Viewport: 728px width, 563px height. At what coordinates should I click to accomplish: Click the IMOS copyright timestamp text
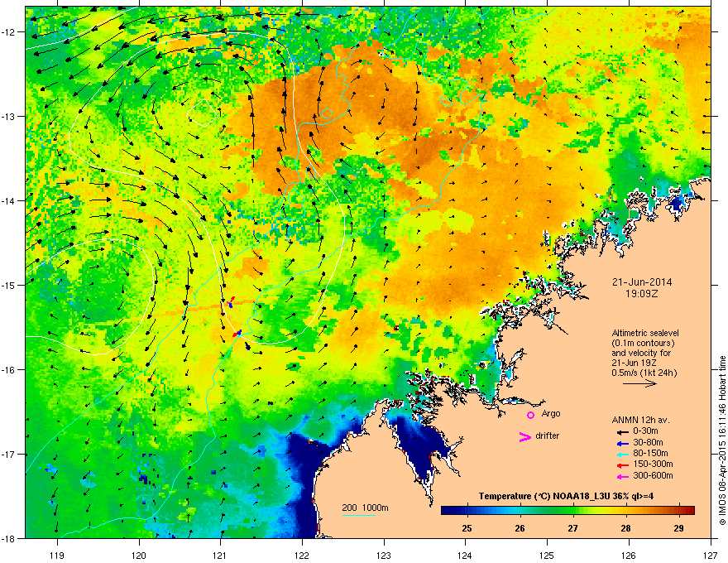pos(722,440)
